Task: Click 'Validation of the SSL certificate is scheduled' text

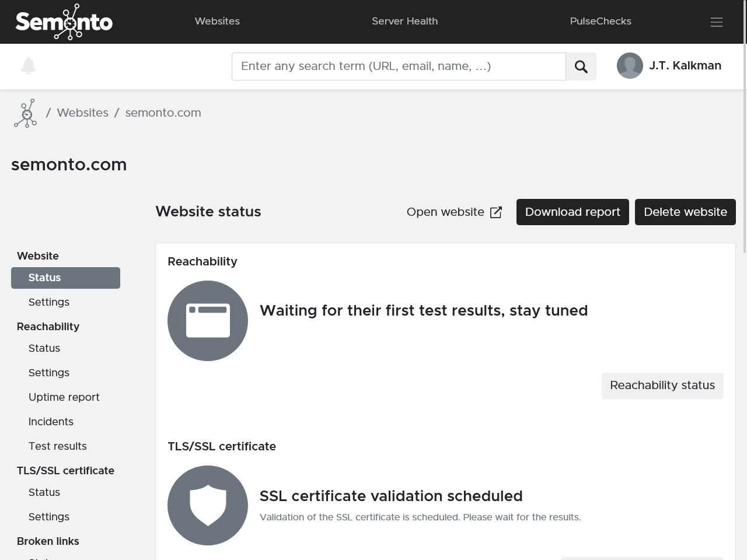Action: (420, 517)
